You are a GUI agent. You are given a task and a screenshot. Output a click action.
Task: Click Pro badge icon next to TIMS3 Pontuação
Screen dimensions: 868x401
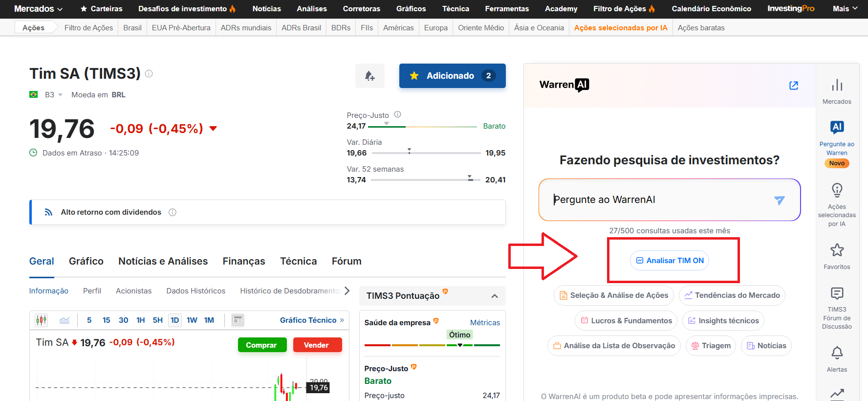click(x=445, y=291)
